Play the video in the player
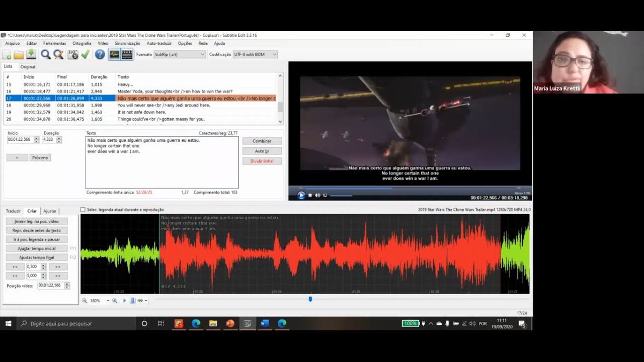644x362 pixels. [x=301, y=195]
